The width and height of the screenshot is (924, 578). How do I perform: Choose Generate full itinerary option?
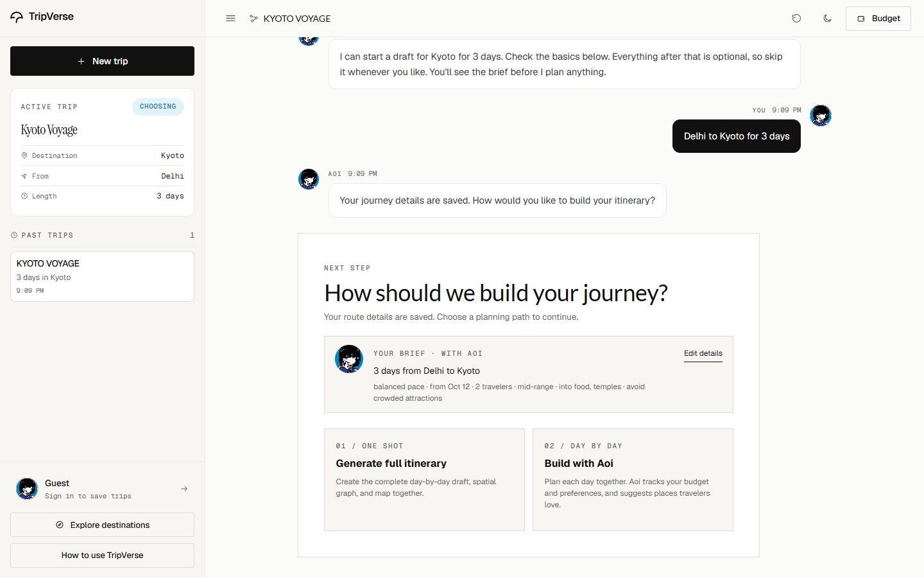point(424,480)
